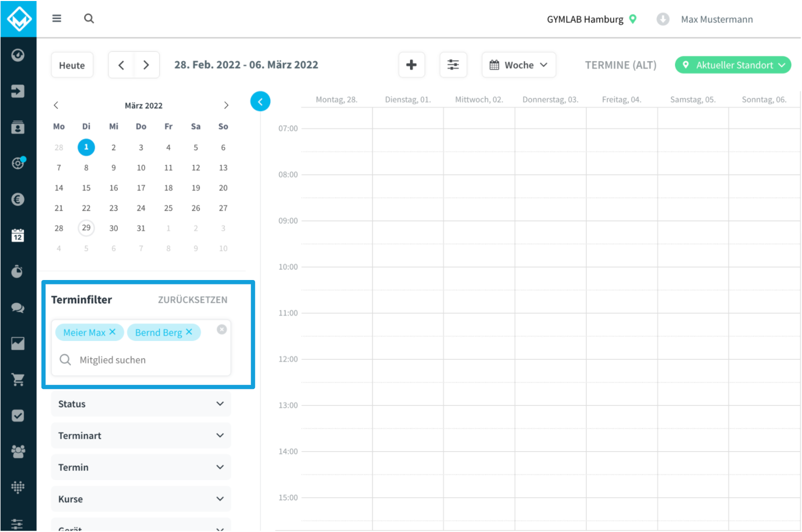Click the Heute button
The width and height of the screenshot is (802, 532).
72,65
